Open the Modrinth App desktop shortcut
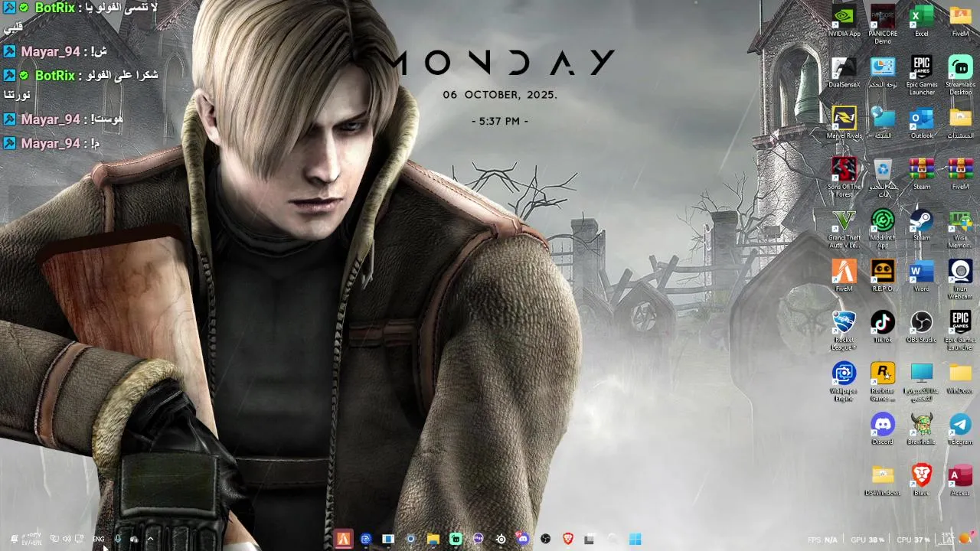The height and width of the screenshot is (551, 980). pyautogui.click(x=883, y=229)
